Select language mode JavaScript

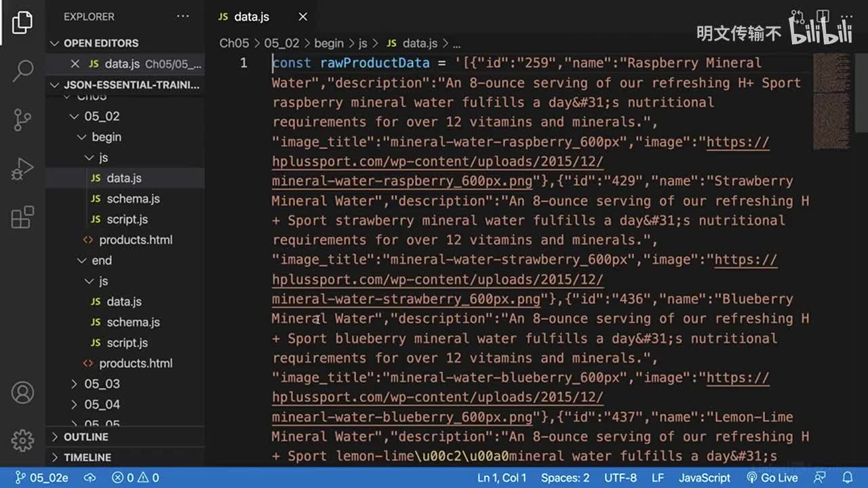[705, 478]
